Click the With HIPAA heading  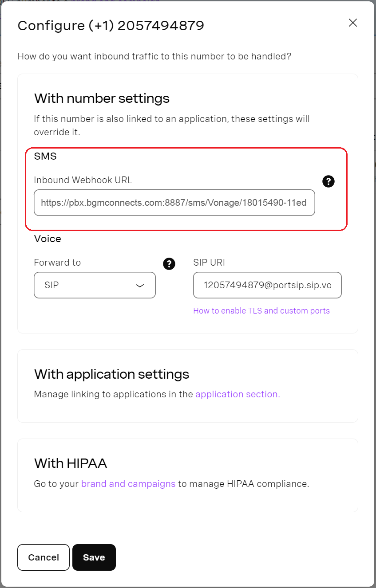coord(71,463)
